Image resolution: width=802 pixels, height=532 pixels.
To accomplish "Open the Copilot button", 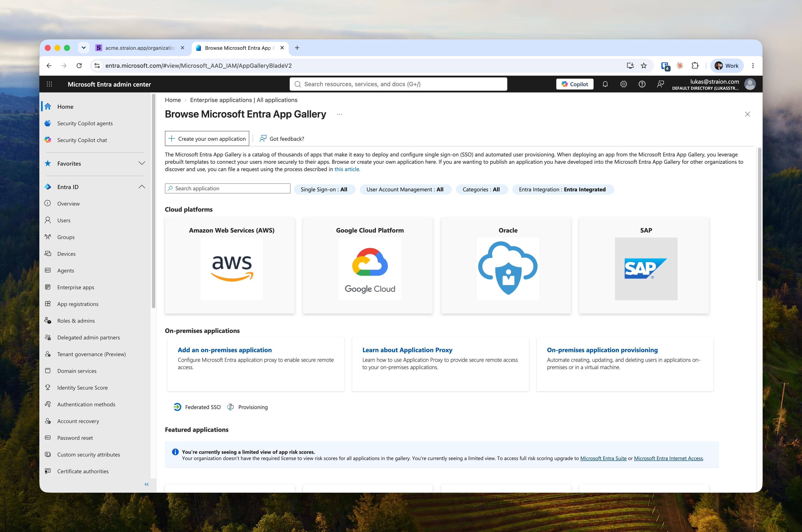I will point(575,84).
